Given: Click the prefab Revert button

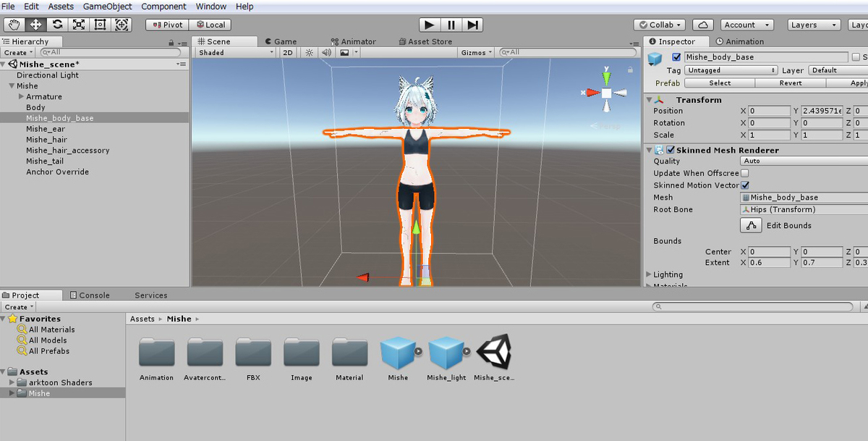Looking at the screenshot, I should tap(790, 83).
